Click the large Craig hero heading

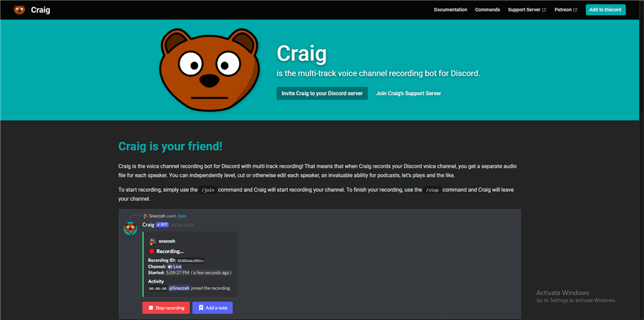[302, 53]
